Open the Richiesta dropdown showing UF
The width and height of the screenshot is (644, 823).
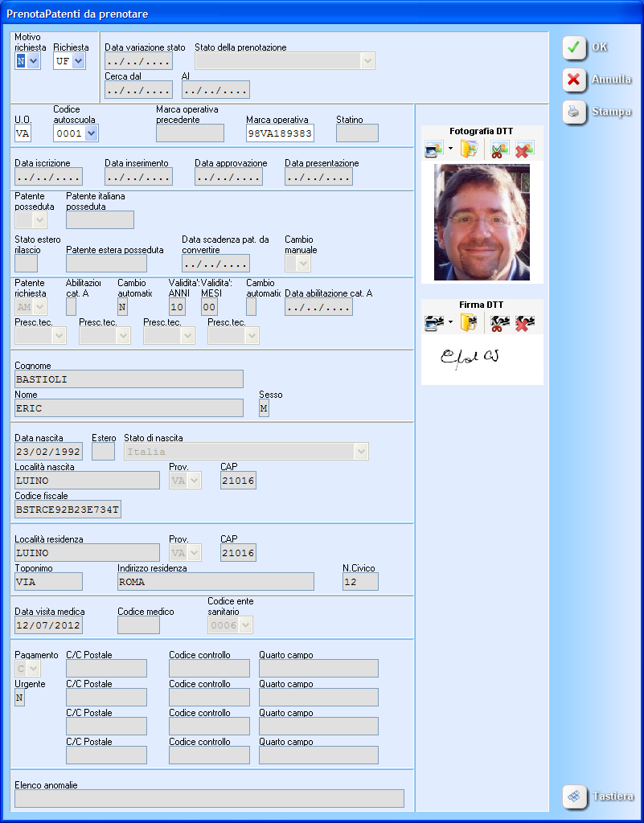pos(78,61)
